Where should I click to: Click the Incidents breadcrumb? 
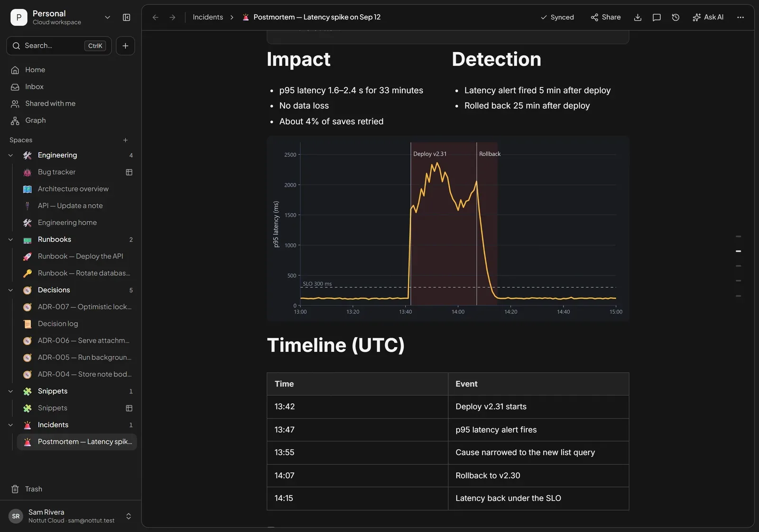[208, 18]
